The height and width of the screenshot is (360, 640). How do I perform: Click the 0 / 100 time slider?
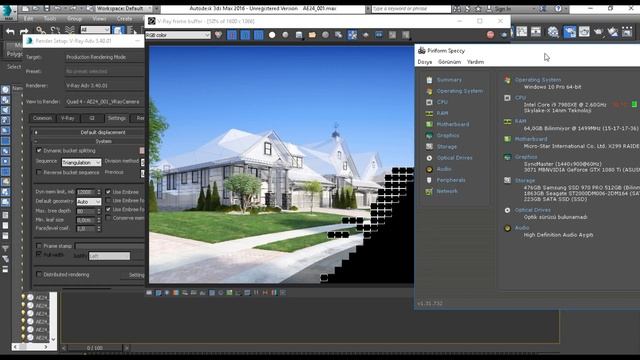pos(95,348)
